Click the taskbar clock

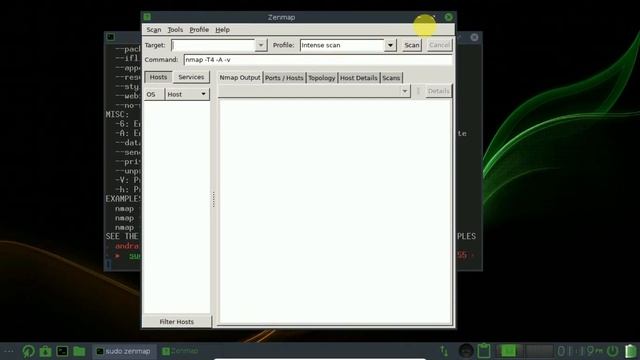pyautogui.click(x=580, y=351)
